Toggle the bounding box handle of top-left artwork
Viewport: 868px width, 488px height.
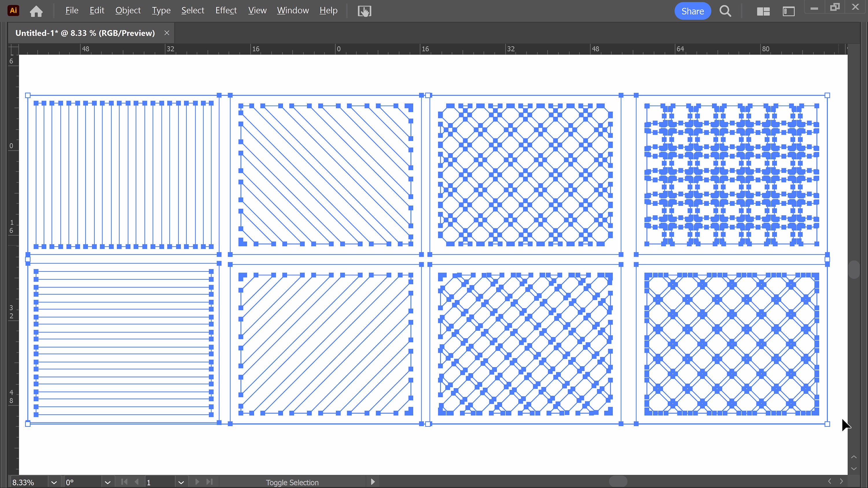click(x=28, y=95)
